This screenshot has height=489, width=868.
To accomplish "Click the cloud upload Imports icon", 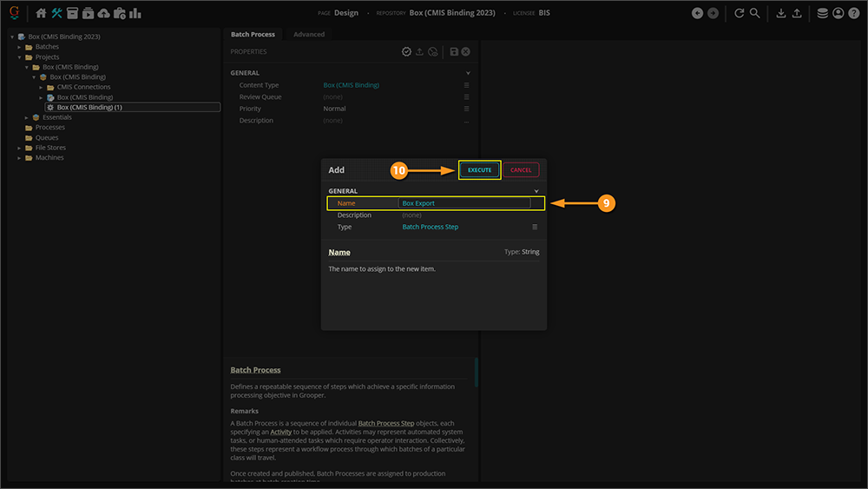I will click(104, 13).
